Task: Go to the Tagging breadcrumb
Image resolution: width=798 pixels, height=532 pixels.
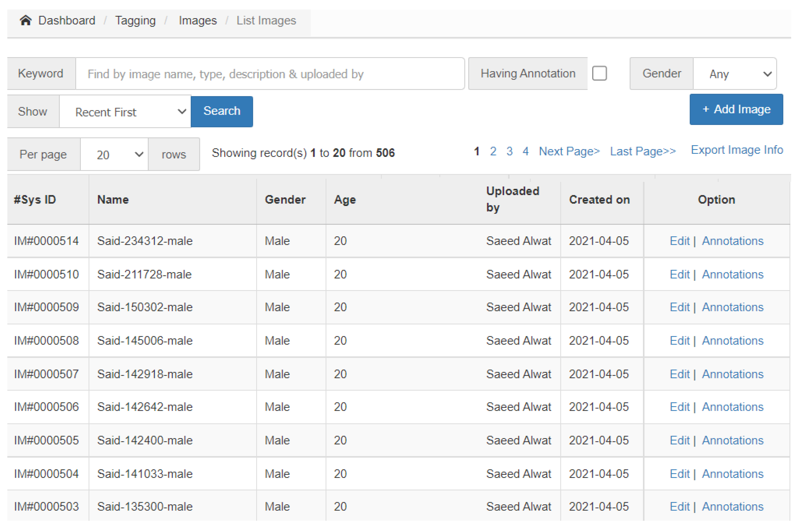Action: tap(135, 20)
